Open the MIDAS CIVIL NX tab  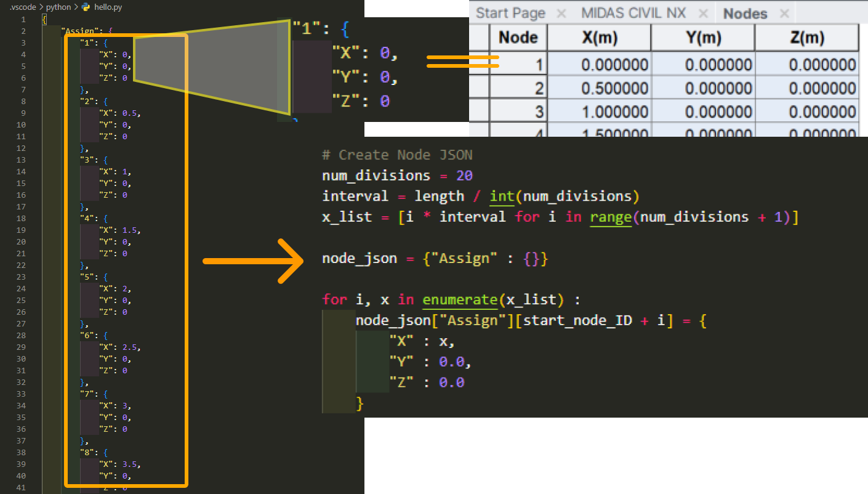633,13
